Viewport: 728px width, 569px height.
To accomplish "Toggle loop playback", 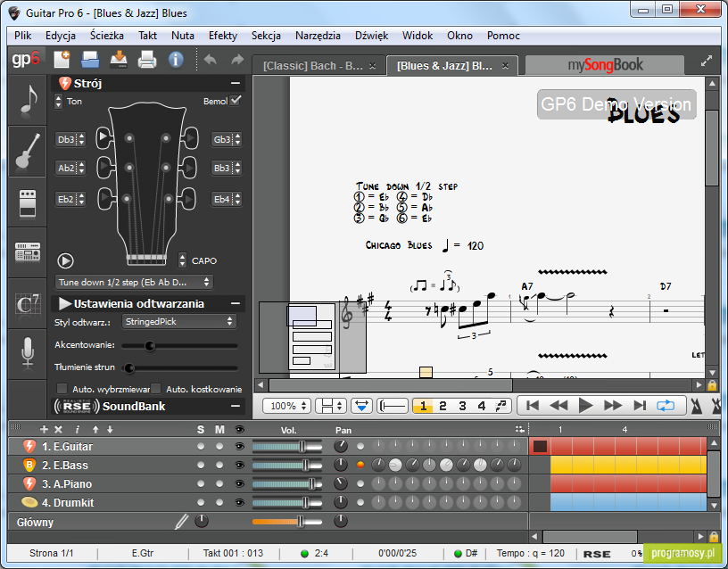I will coord(666,406).
